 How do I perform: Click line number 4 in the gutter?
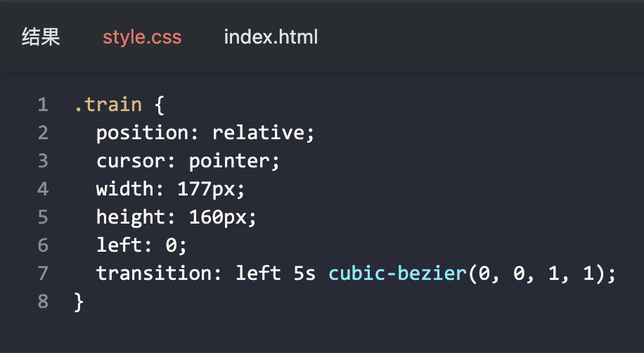(43, 189)
